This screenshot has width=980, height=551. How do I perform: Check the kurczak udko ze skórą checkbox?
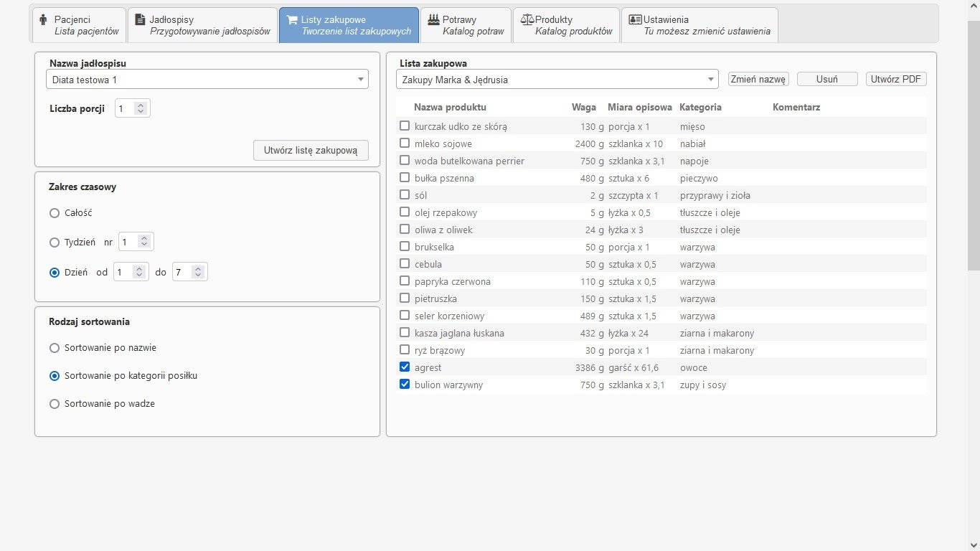405,126
